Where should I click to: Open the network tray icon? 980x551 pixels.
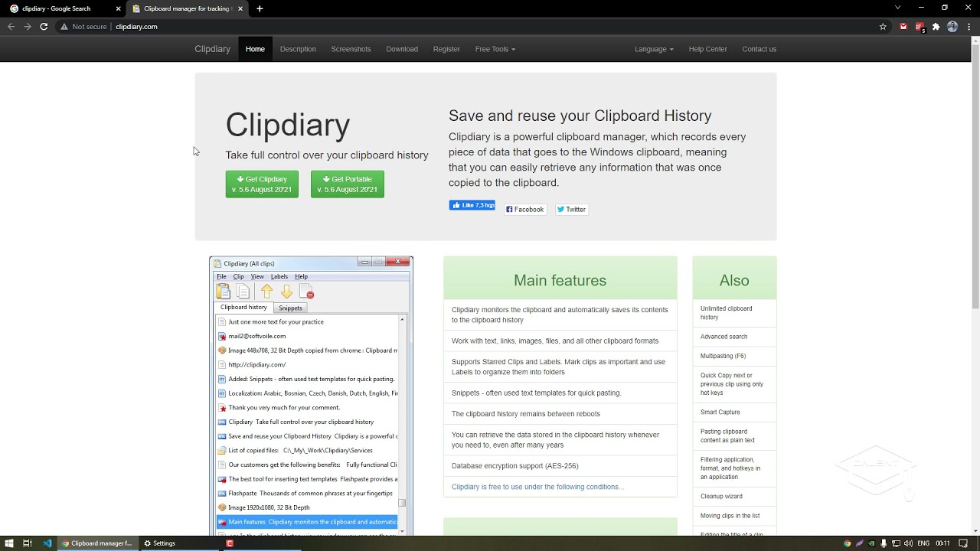coord(896,543)
